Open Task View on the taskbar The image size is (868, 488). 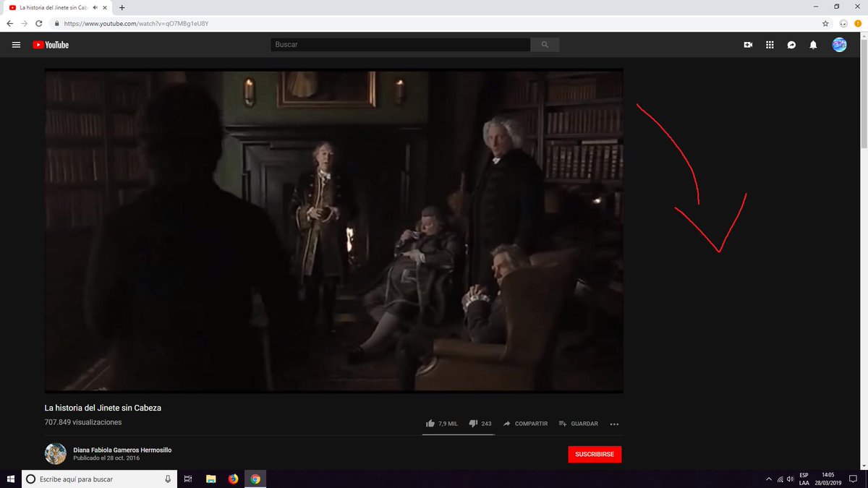[187, 479]
